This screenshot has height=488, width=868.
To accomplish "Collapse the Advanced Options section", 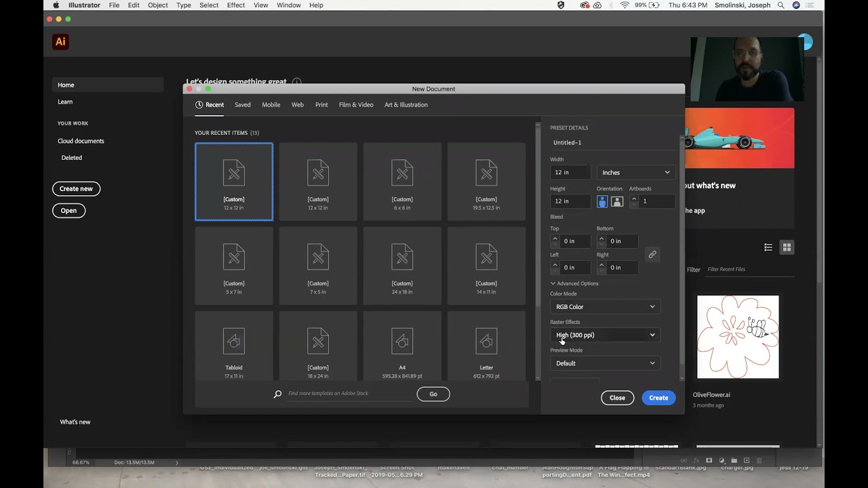I will tap(574, 283).
